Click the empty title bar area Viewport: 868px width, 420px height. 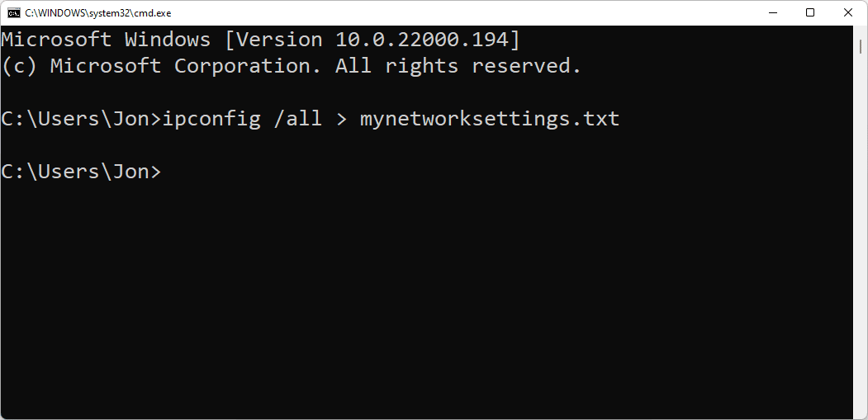(x=454, y=13)
